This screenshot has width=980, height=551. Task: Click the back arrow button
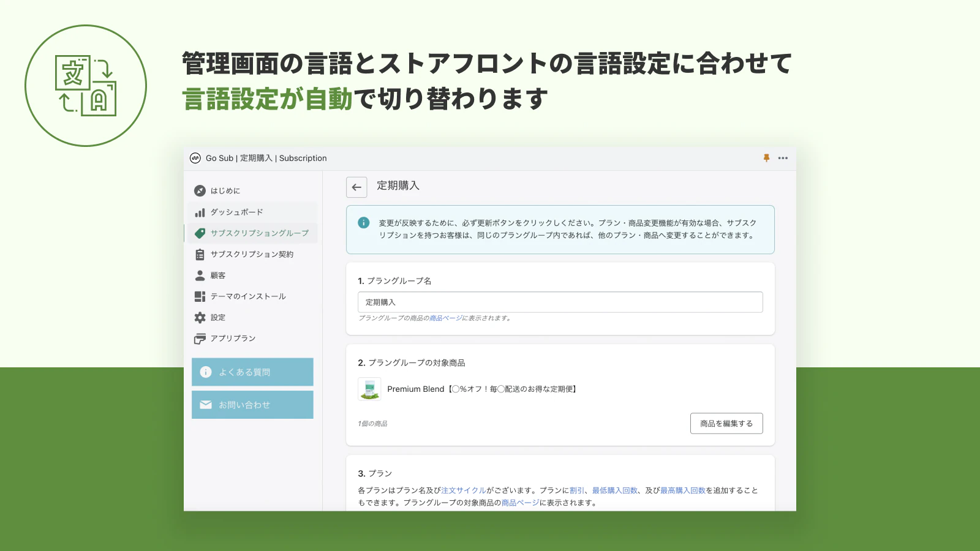[x=356, y=187]
